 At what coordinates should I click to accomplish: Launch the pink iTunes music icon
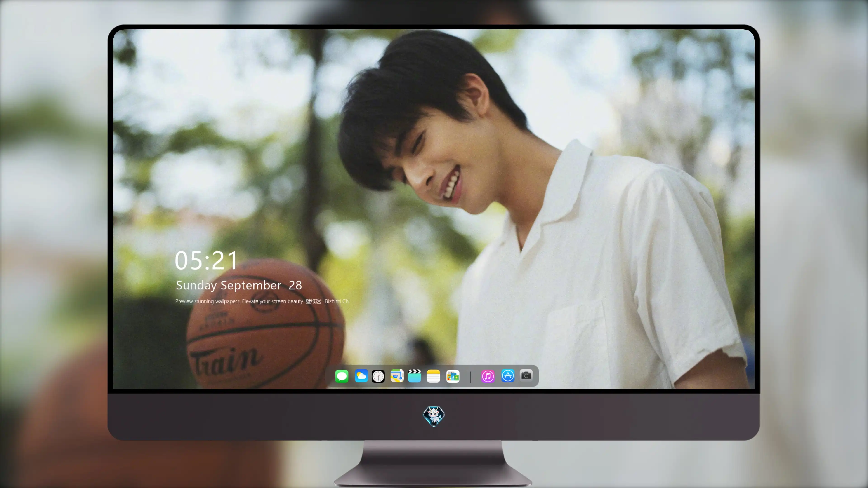pyautogui.click(x=488, y=376)
